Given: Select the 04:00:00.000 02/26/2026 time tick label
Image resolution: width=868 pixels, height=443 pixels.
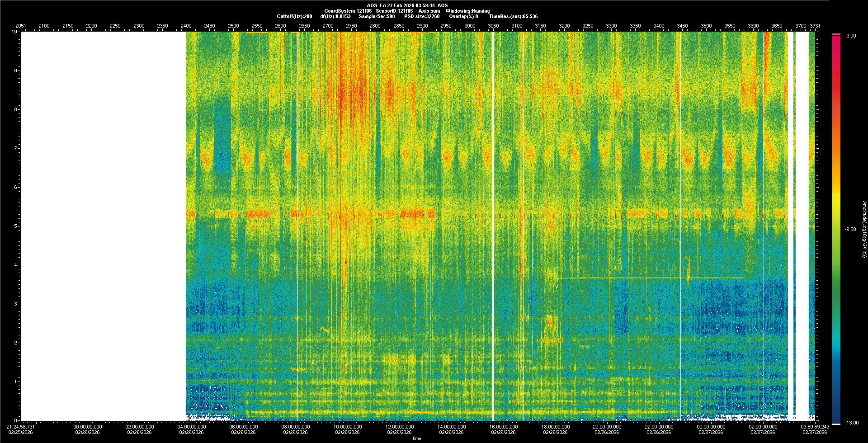Looking at the screenshot, I should (192, 429).
